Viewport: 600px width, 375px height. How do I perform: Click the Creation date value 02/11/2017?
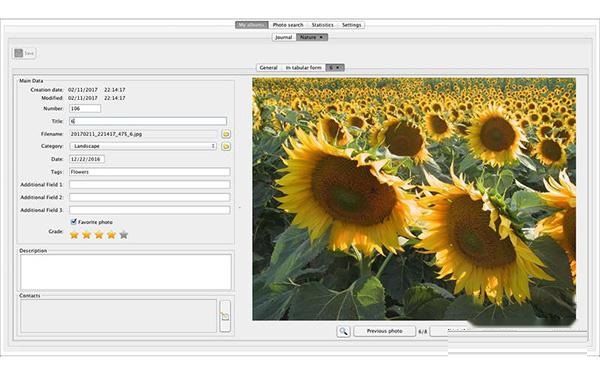(83, 90)
